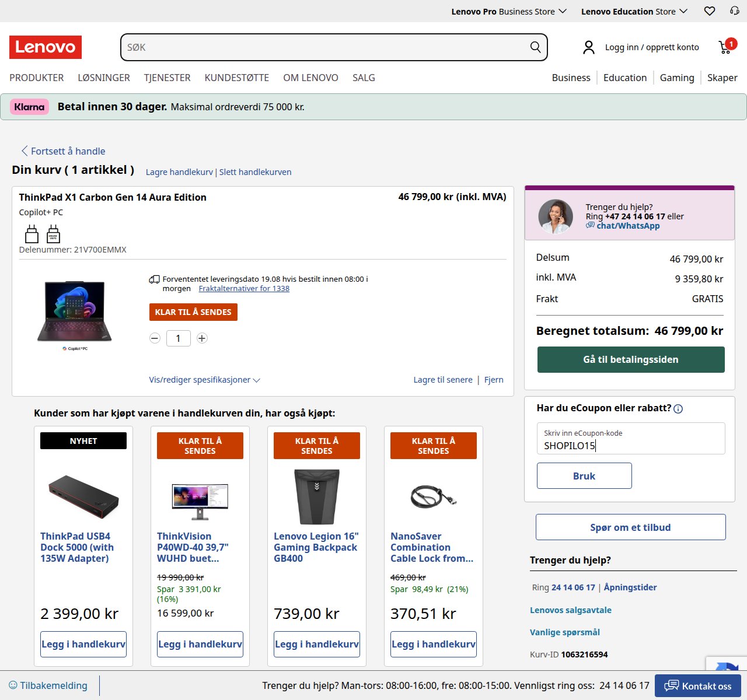Screen dimensions: 747x700
Task: Open ThinkVision P40WD-40 monitor image
Action: click(200, 502)
